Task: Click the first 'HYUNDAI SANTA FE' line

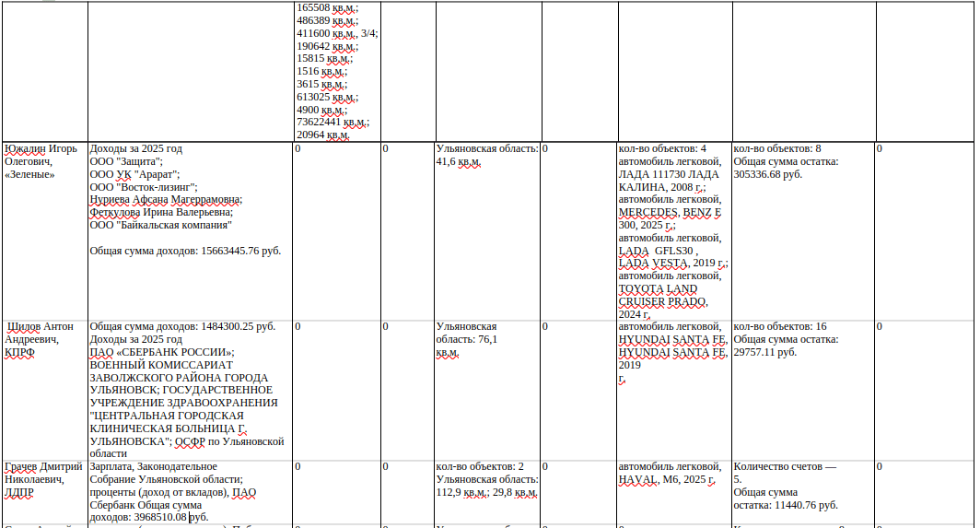Action: (x=672, y=340)
